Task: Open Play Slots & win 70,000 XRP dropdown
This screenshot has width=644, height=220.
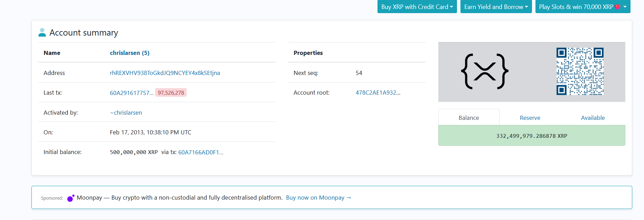Action: point(583,7)
